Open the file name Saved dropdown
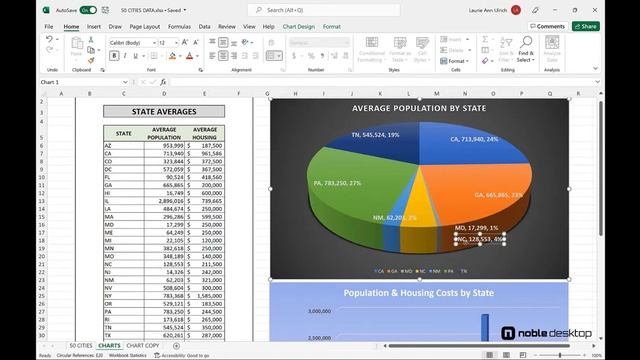The height and width of the screenshot is (360, 640). 185,10
